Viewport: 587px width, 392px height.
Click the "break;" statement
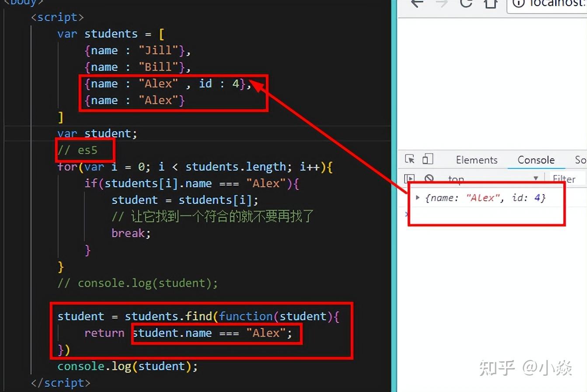[x=131, y=233]
